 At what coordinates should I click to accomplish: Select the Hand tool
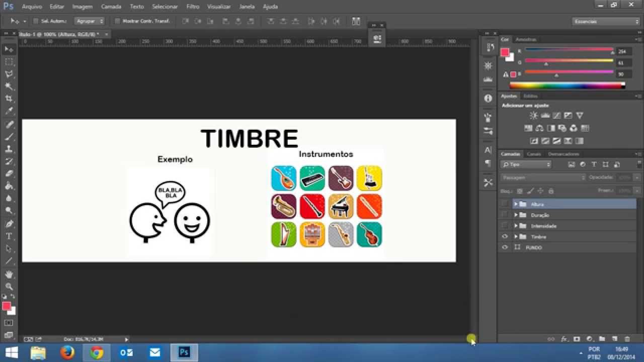(x=9, y=274)
